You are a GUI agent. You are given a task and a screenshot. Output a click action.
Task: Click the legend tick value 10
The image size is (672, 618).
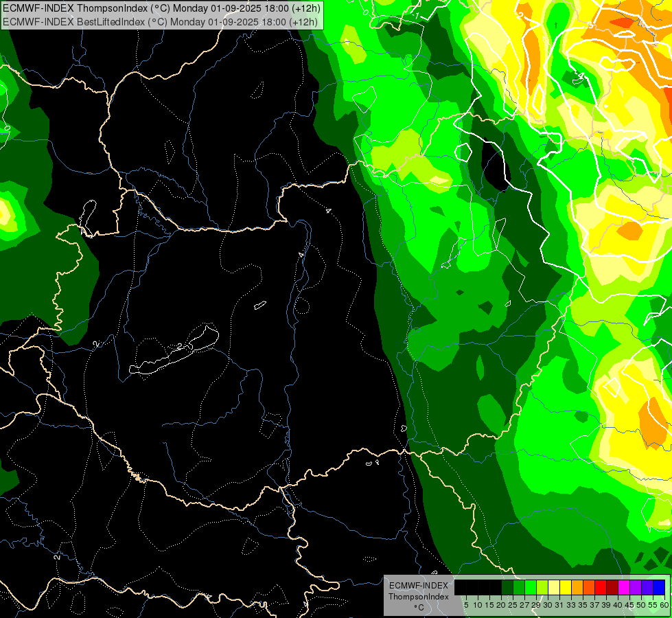pos(478,605)
